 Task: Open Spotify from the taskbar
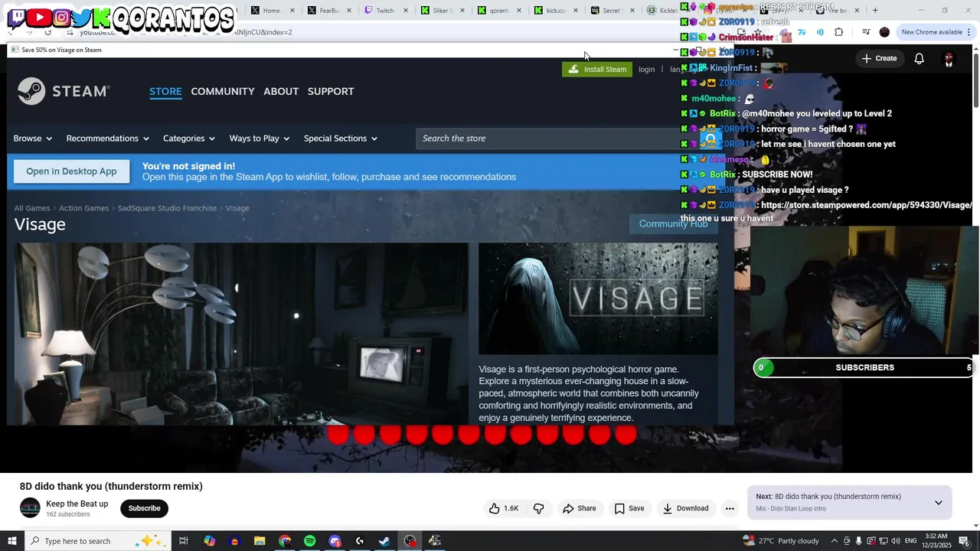309,541
